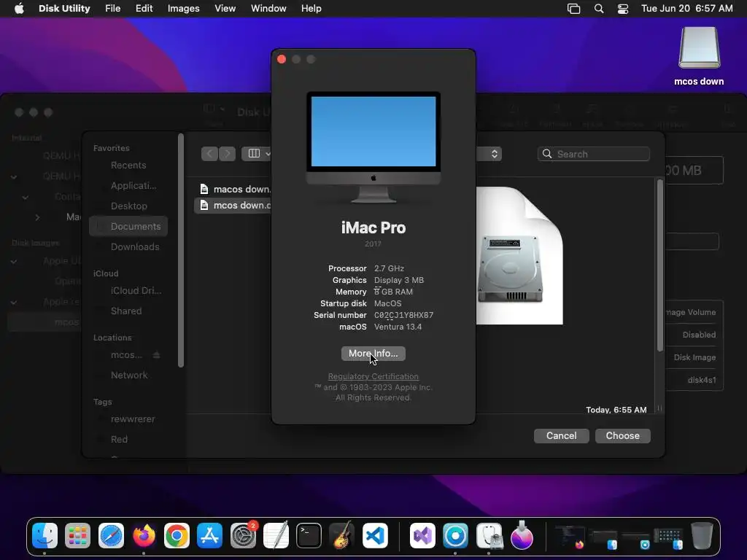Screen dimensions: 747x560
Task: Open TextEdit from the dock
Action: click(x=276, y=536)
